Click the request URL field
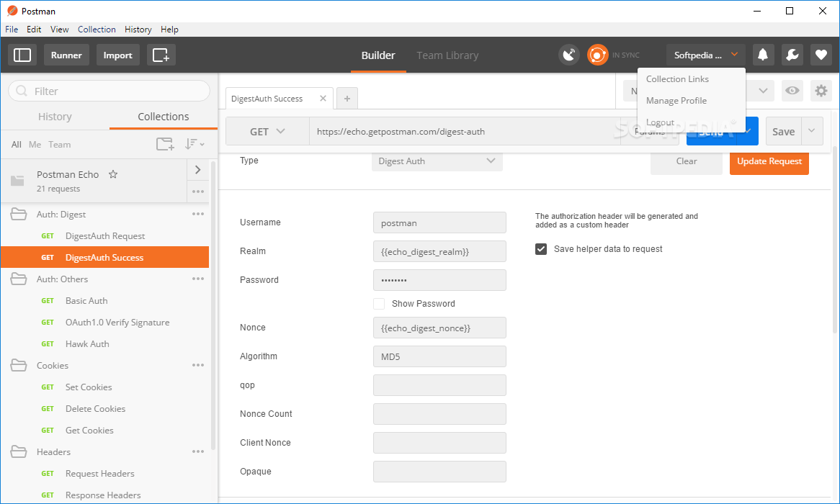The height and width of the screenshot is (504, 840). pos(465,131)
